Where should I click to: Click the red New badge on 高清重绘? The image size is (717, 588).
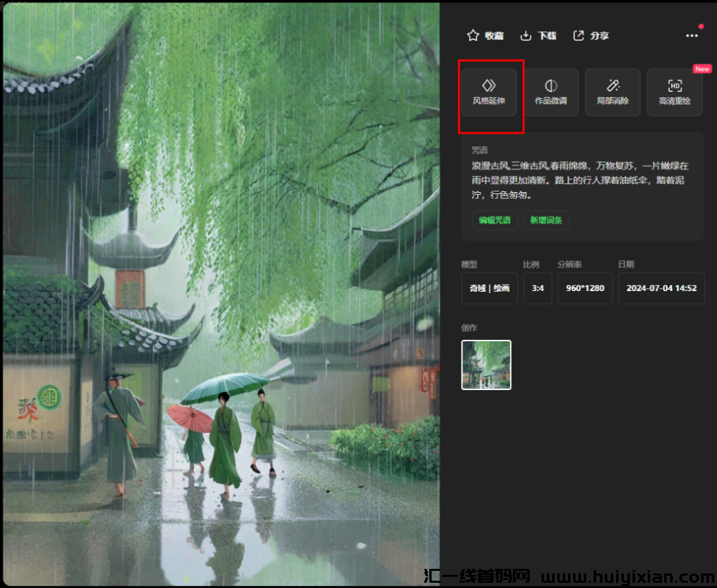click(x=702, y=69)
